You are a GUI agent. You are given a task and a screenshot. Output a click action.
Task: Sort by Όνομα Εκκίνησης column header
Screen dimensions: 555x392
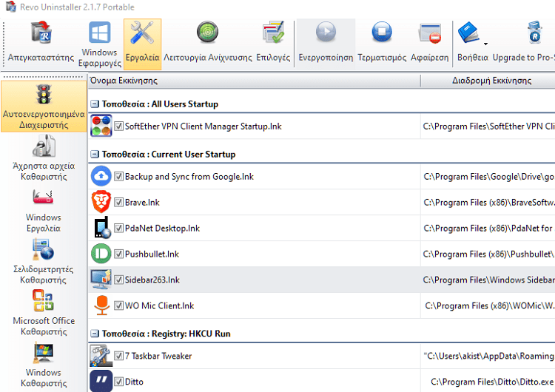click(x=254, y=81)
